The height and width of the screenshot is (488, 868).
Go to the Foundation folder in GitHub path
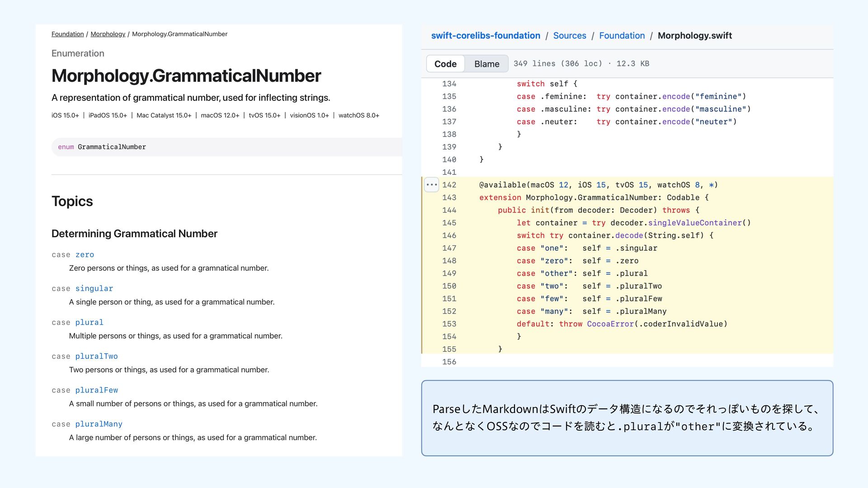tap(622, 36)
